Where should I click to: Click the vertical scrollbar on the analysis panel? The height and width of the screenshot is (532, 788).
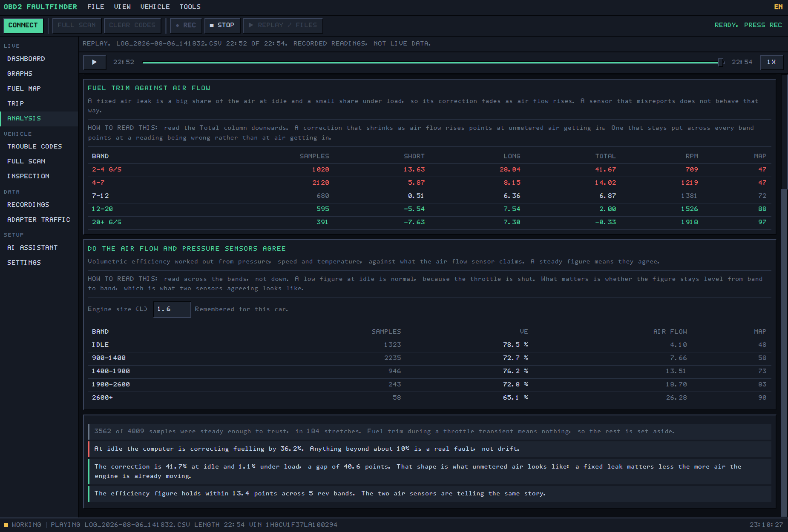(x=784, y=353)
